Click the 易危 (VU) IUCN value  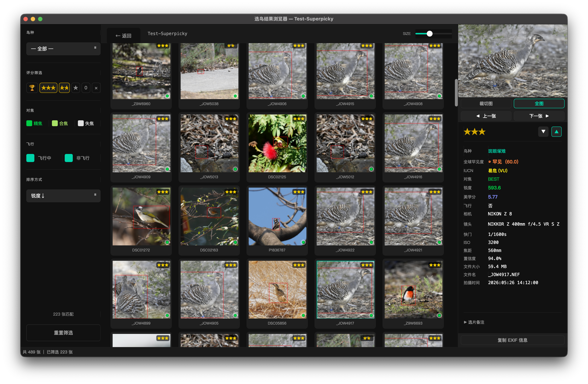[x=497, y=171]
